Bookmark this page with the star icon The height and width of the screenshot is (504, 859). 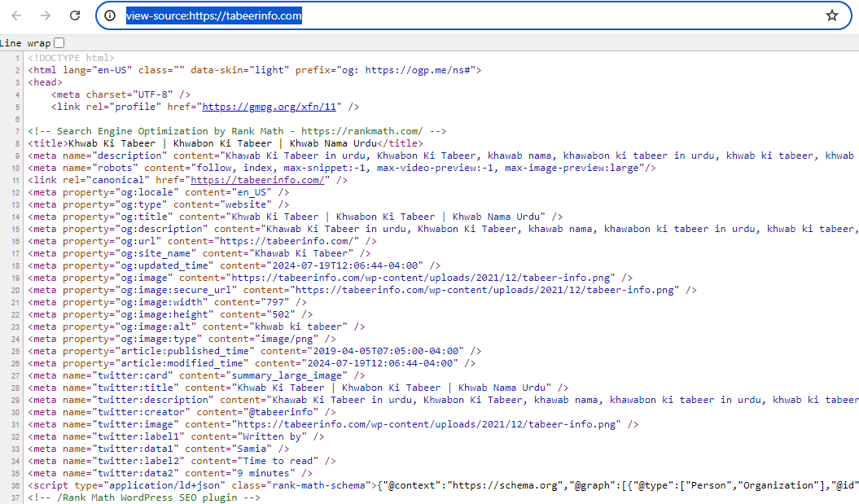[831, 15]
